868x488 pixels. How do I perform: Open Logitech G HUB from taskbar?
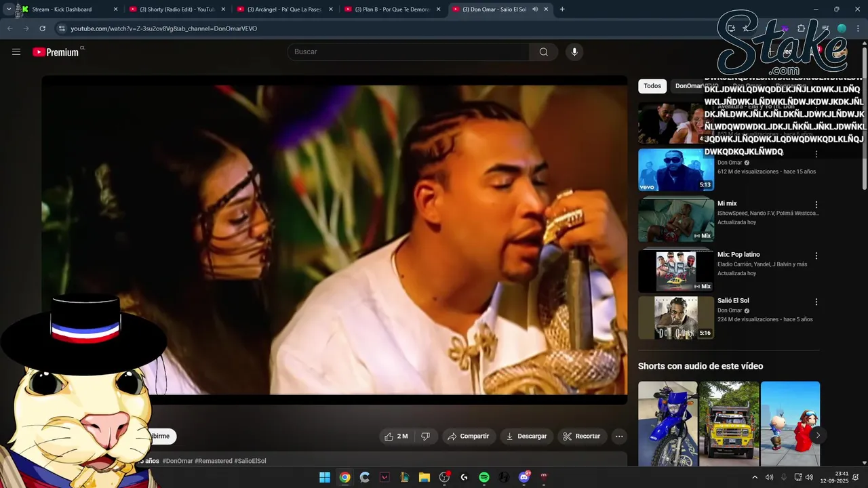464,477
